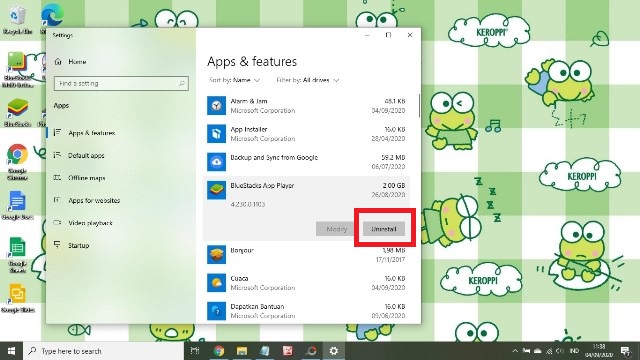Click the Offline maps sidebar icon
The width and height of the screenshot is (640, 360).
(x=57, y=178)
